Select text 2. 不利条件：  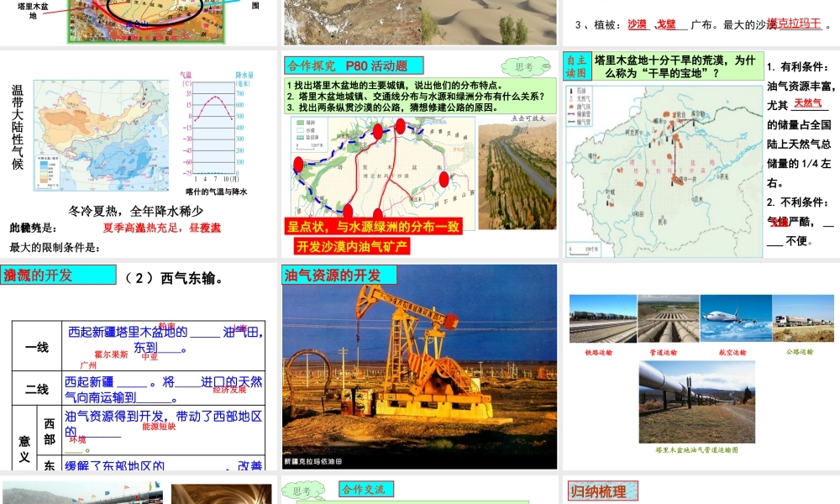796,202
